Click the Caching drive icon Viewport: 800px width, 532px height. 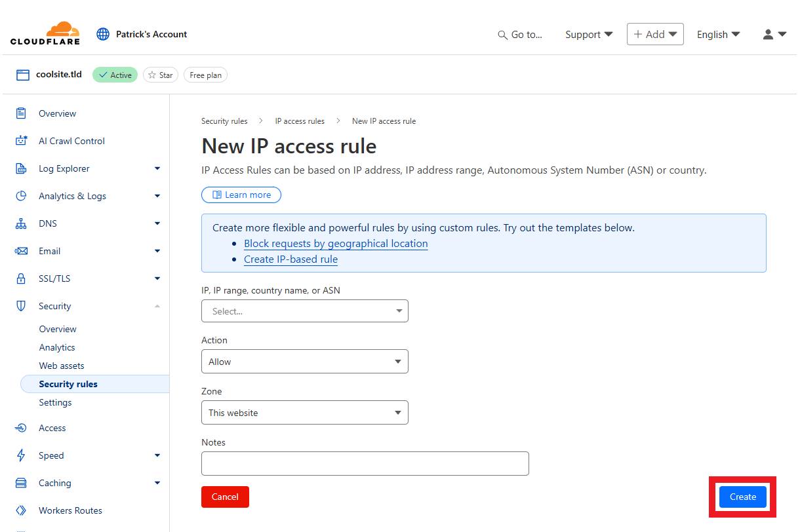[21, 483]
